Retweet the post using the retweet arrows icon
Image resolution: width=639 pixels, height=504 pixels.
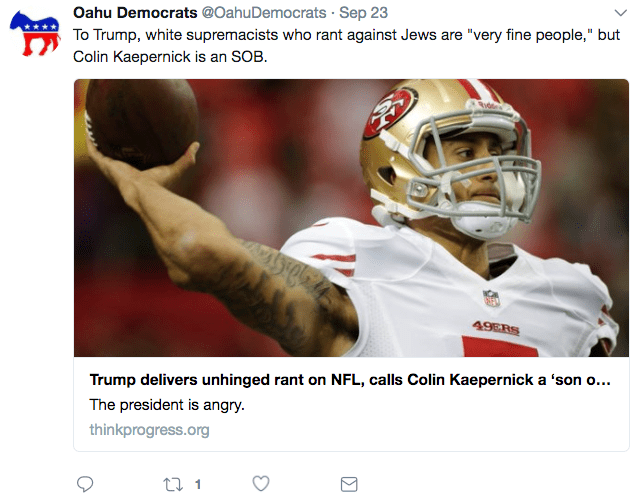(x=171, y=484)
